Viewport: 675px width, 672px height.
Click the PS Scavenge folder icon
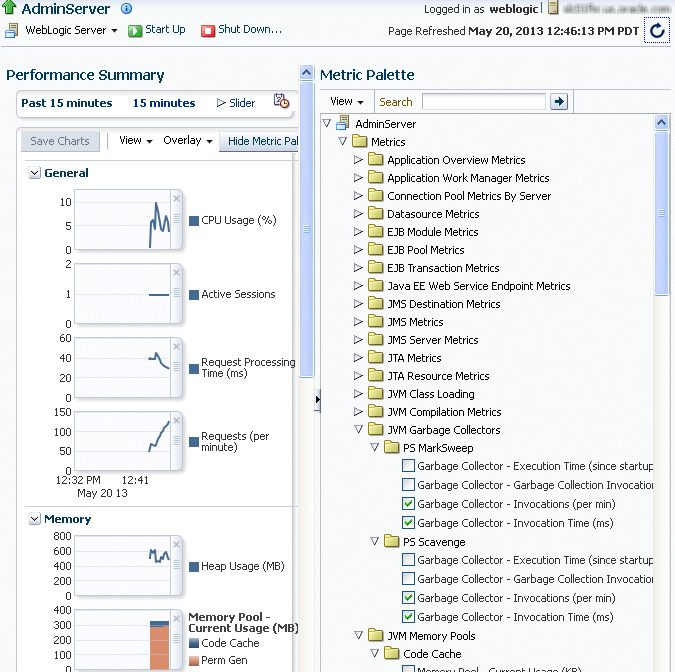[x=391, y=541]
